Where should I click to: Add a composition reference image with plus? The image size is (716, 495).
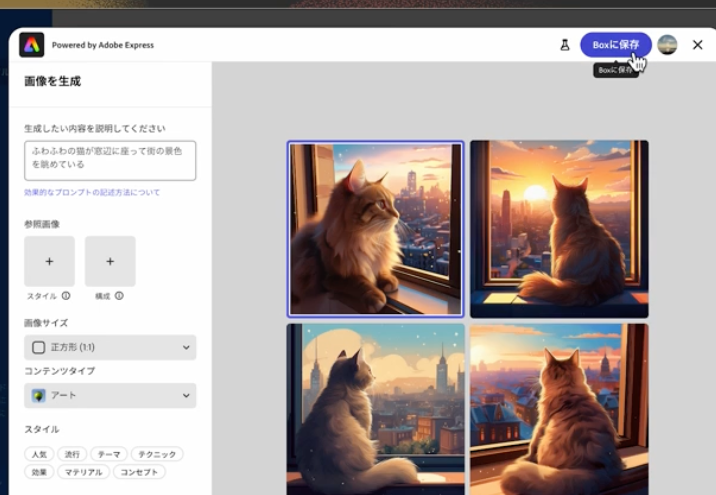point(110,261)
